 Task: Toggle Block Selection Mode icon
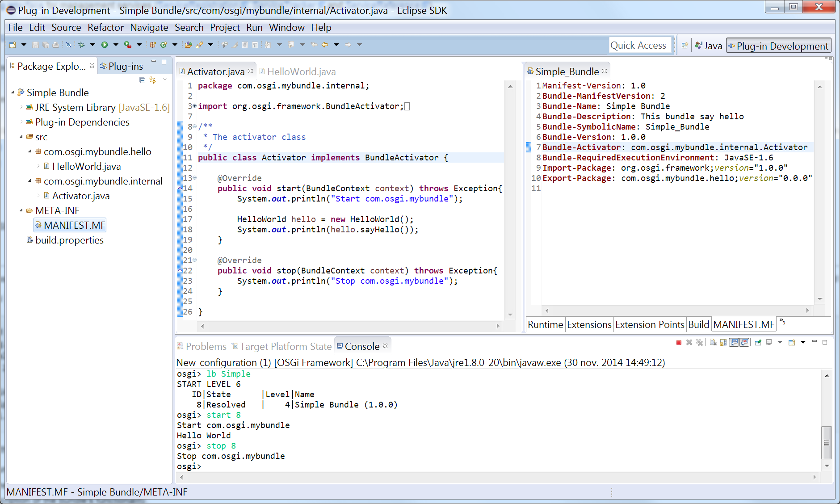[x=245, y=45]
